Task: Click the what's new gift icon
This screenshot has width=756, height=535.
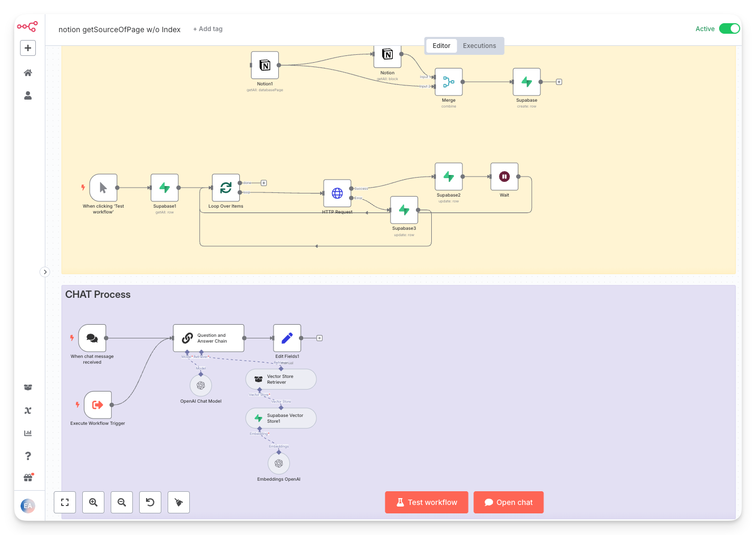Action: [x=27, y=478]
